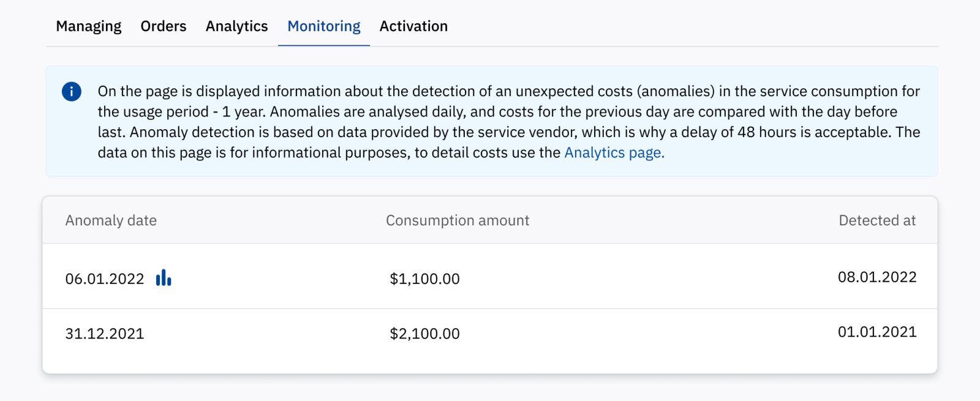
Task: Go to the Analytics tab
Action: tap(236, 26)
